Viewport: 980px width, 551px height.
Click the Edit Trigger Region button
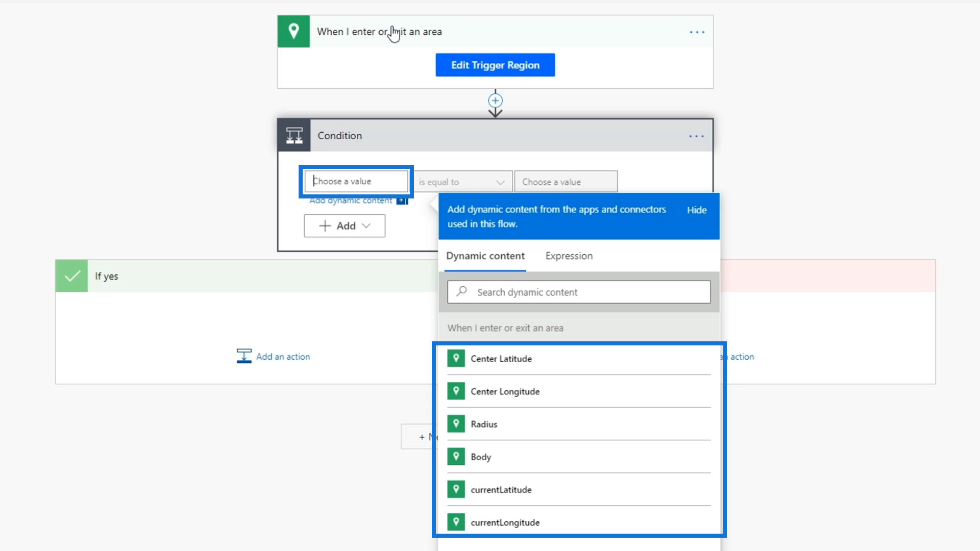pos(495,65)
